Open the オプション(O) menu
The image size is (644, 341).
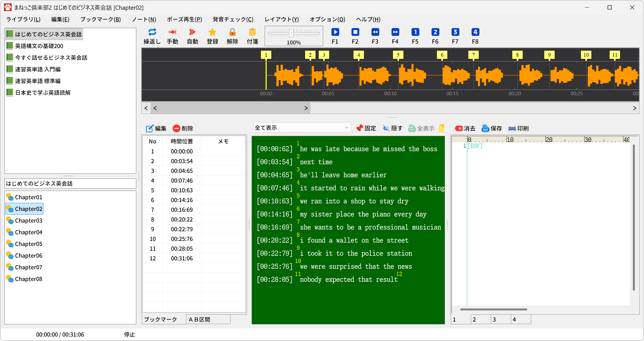[x=328, y=19]
